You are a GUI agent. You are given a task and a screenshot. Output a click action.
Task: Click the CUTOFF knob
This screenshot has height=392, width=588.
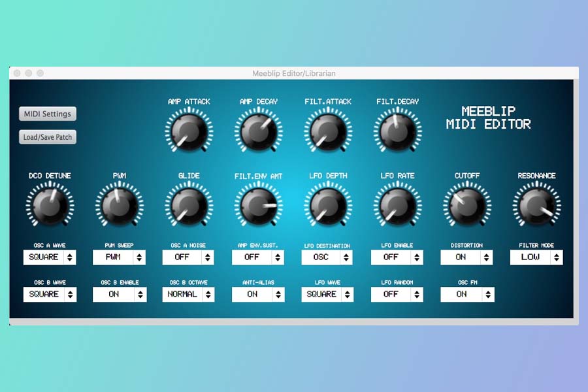point(466,205)
